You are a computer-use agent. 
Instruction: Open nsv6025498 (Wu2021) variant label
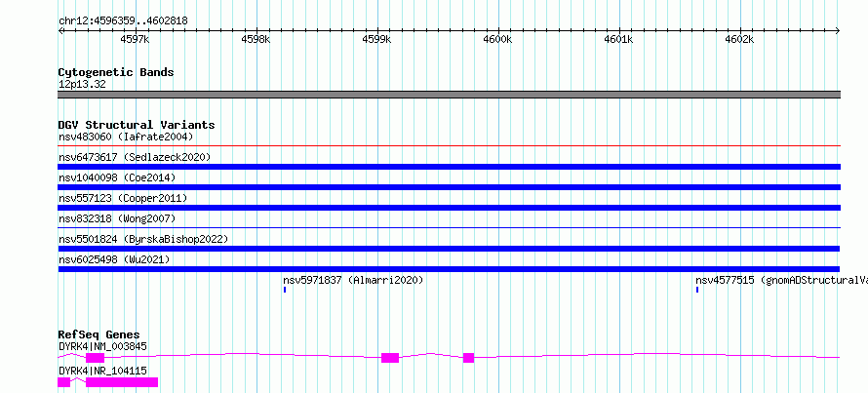pos(114,259)
